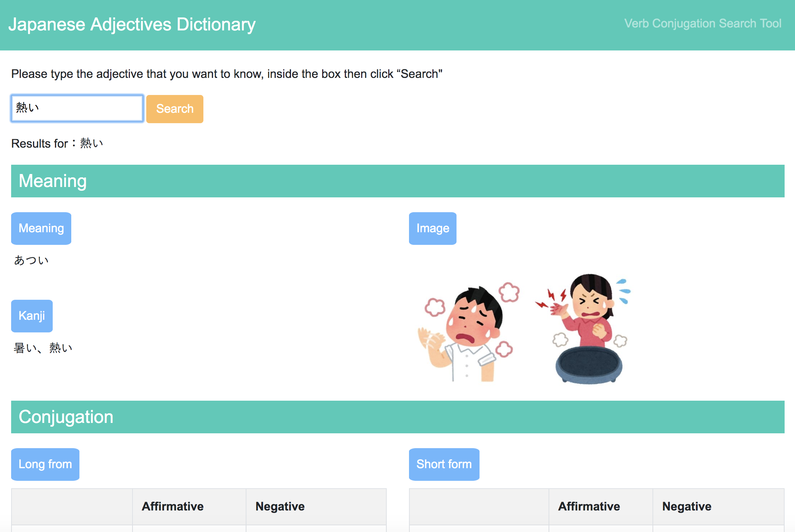Open Verb Conjugation Search Tool link
795x532 pixels.
click(x=703, y=23)
